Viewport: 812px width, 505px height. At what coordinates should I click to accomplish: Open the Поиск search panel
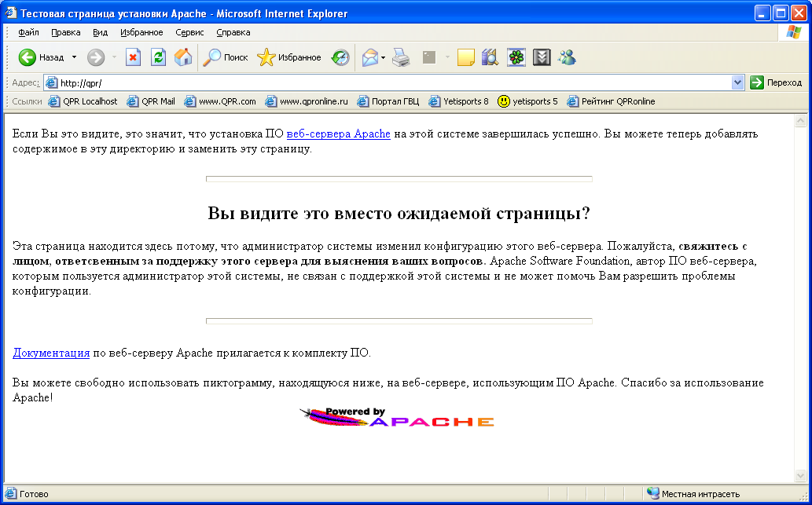[x=226, y=57]
